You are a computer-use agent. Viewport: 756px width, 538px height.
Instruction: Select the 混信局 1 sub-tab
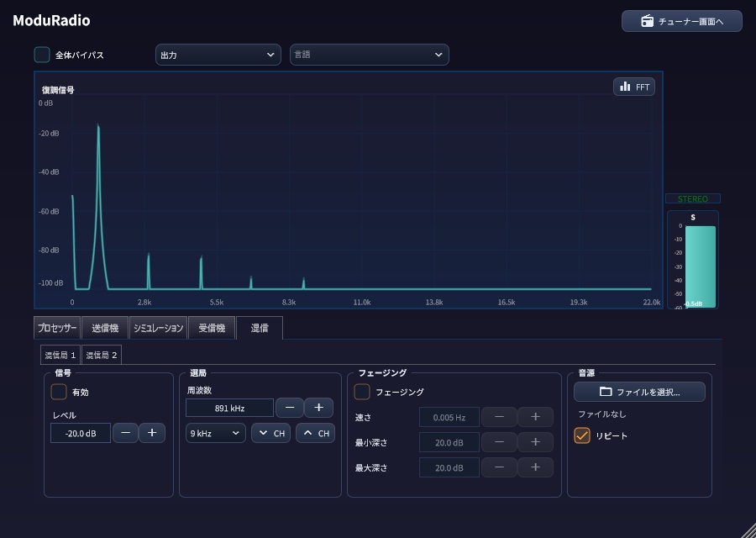[60, 355]
